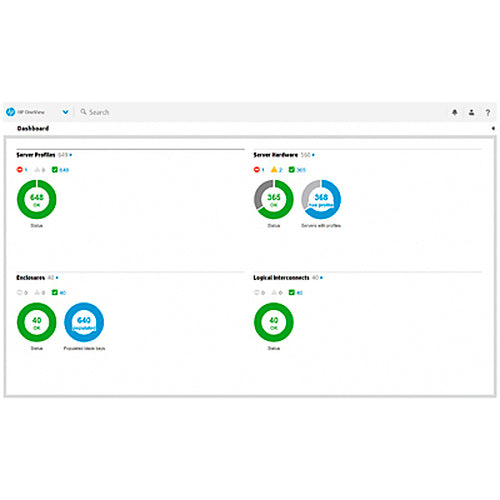Open the user session icon
Viewport: 500px width, 500px height.
pyautogui.click(x=471, y=112)
